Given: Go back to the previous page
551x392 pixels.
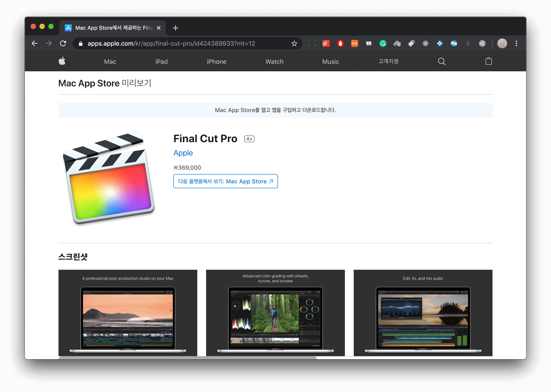Looking at the screenshot, I should tap(35, 43).
